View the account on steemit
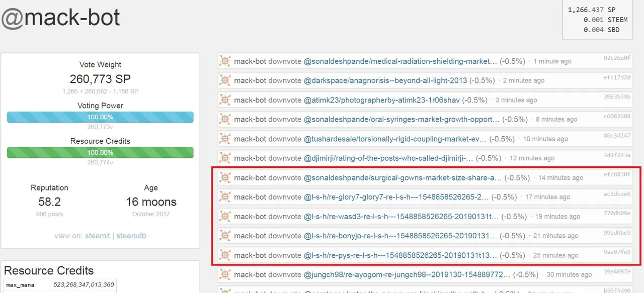The height and width of the screenshot is (293, 644). 97,236
